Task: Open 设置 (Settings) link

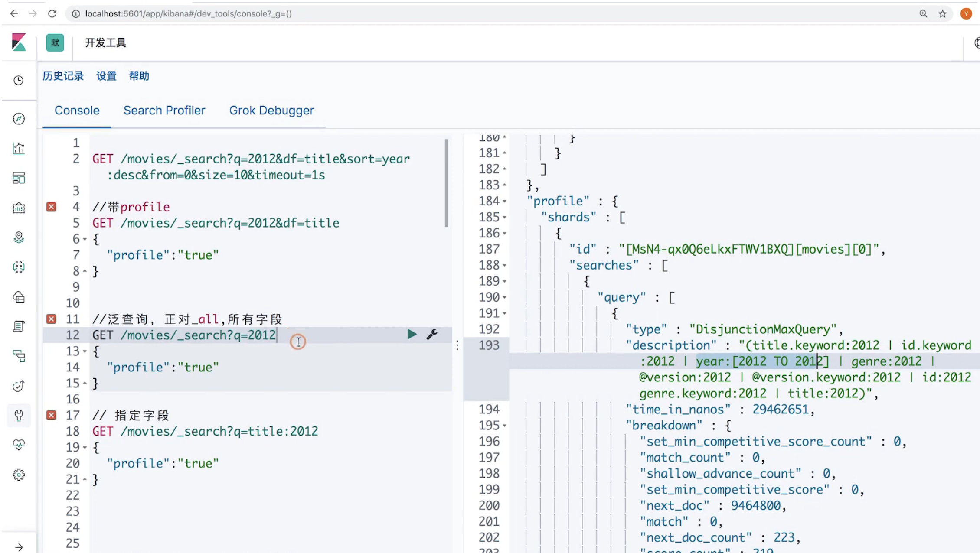Action: 106,76
